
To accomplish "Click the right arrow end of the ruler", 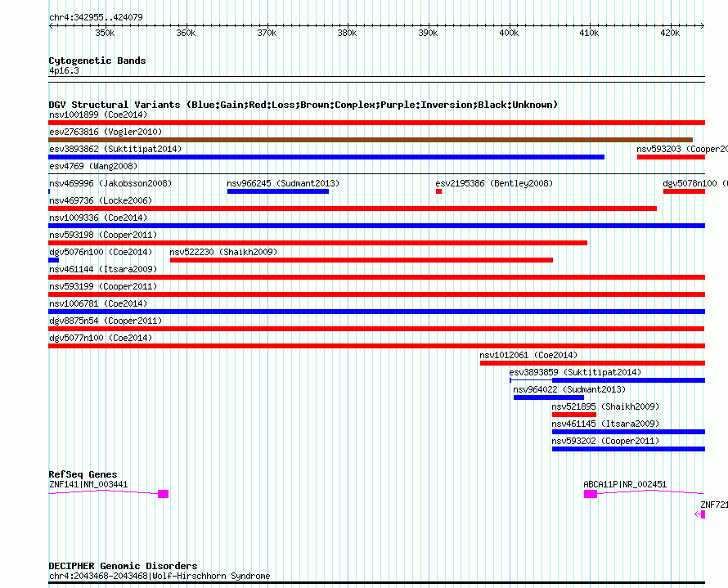I will 703,25.
